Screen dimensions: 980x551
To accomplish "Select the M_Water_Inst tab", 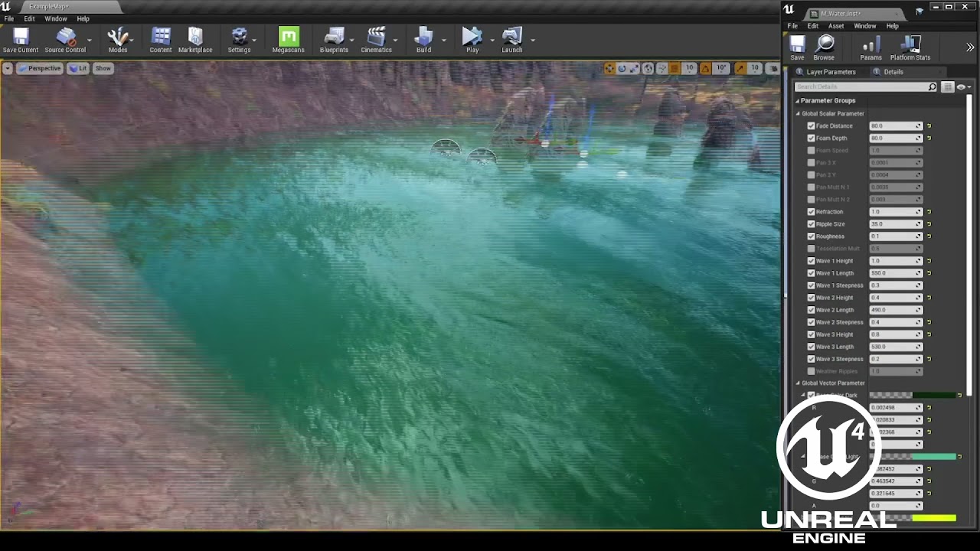I will point(854,14).
